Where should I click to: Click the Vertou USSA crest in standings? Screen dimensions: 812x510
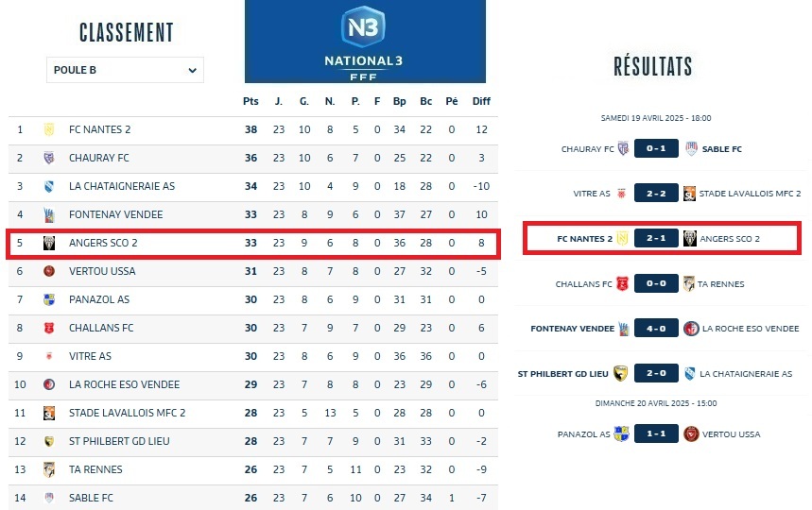point(49,271)
